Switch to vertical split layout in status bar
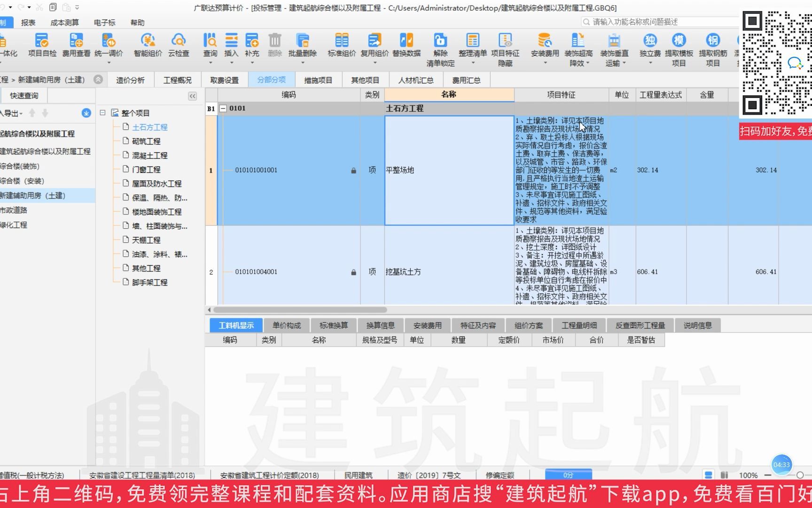 point(724,475)
